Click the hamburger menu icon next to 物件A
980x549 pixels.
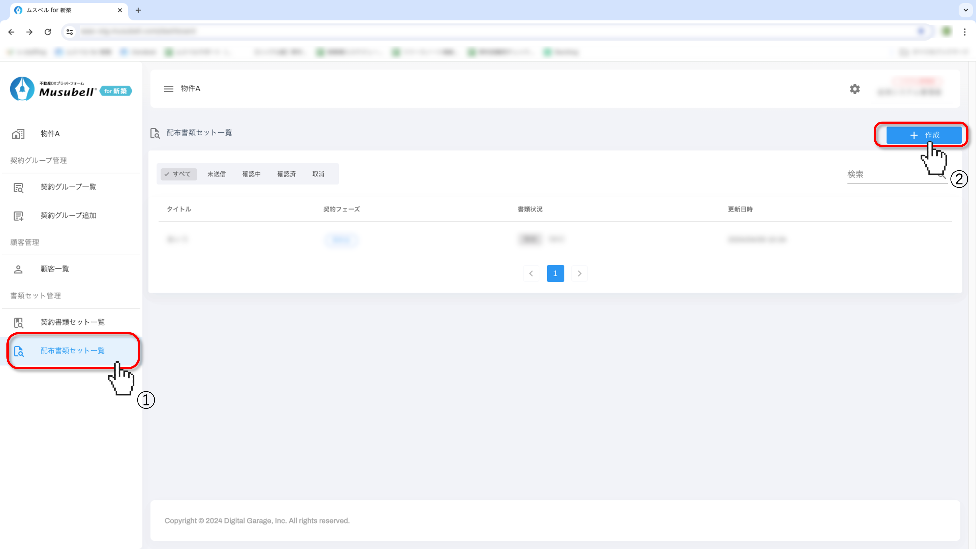(x=169, y=89)
